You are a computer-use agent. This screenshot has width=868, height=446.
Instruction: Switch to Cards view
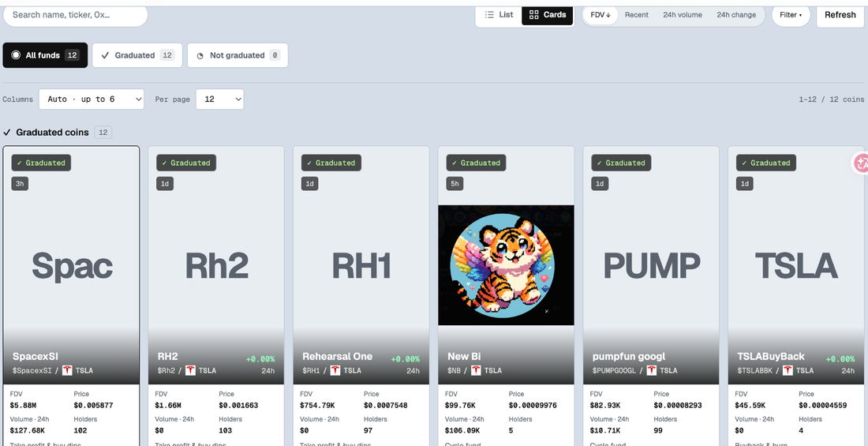548,15
